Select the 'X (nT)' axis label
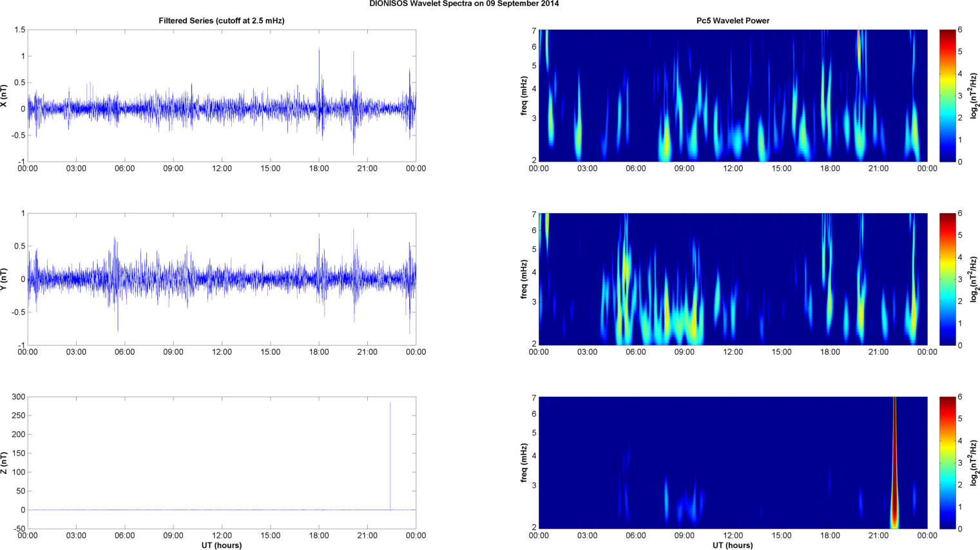 [5, 95]
